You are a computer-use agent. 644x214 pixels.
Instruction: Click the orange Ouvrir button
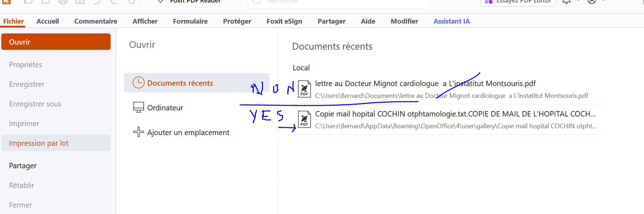(x=56, y=42)
